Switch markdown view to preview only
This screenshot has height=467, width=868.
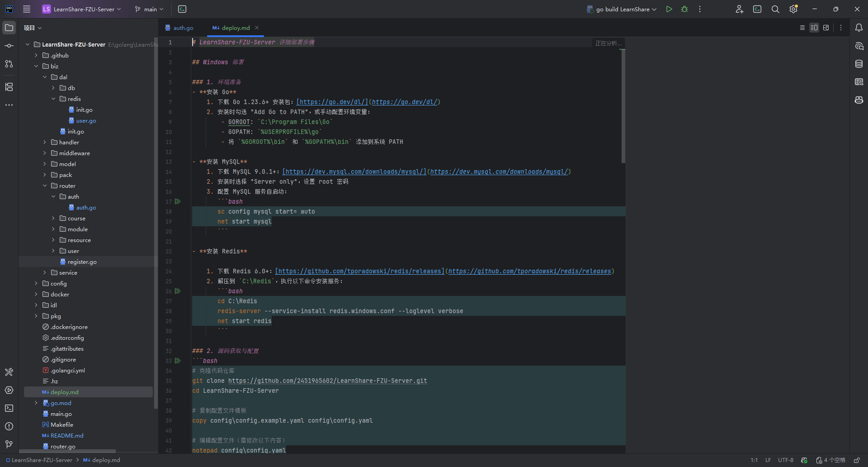tap(826, 28)
